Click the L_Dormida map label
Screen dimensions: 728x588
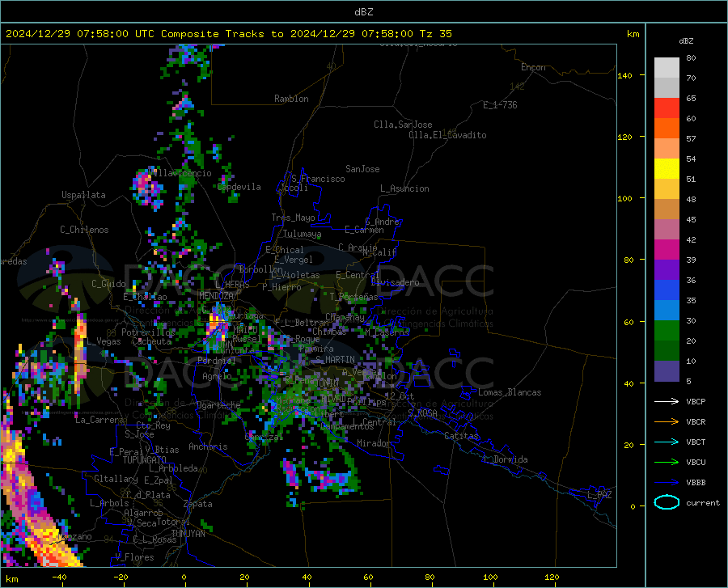click(x=506, y=459)
